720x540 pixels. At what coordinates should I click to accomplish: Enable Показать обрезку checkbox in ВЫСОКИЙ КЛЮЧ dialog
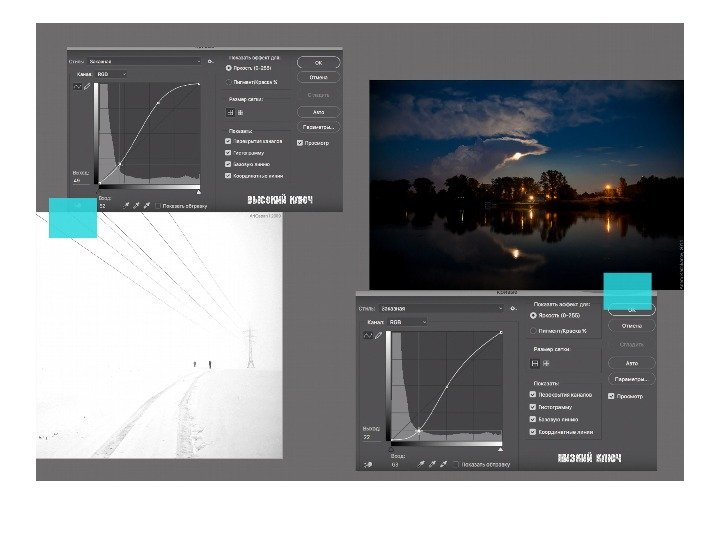[158, 206]
